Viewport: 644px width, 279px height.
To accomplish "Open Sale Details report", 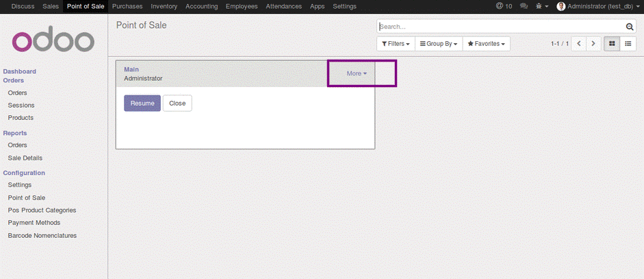I will 25,158.
